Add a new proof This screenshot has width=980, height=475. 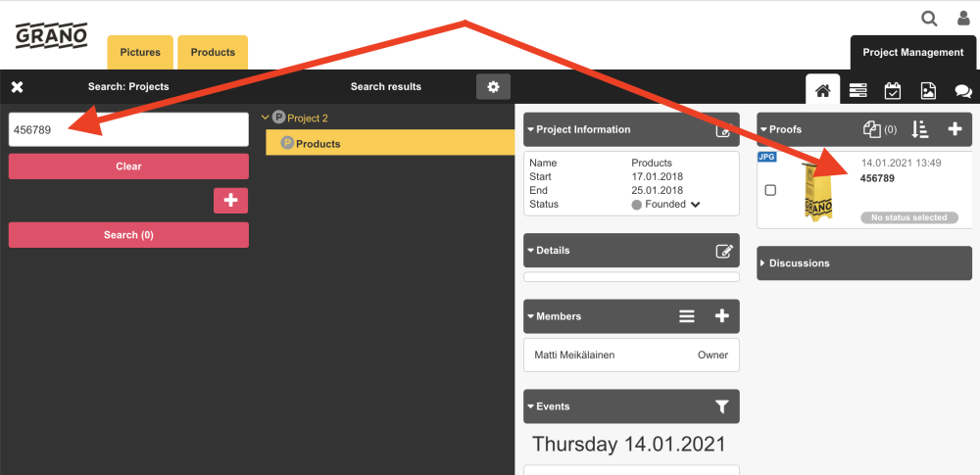955,129
